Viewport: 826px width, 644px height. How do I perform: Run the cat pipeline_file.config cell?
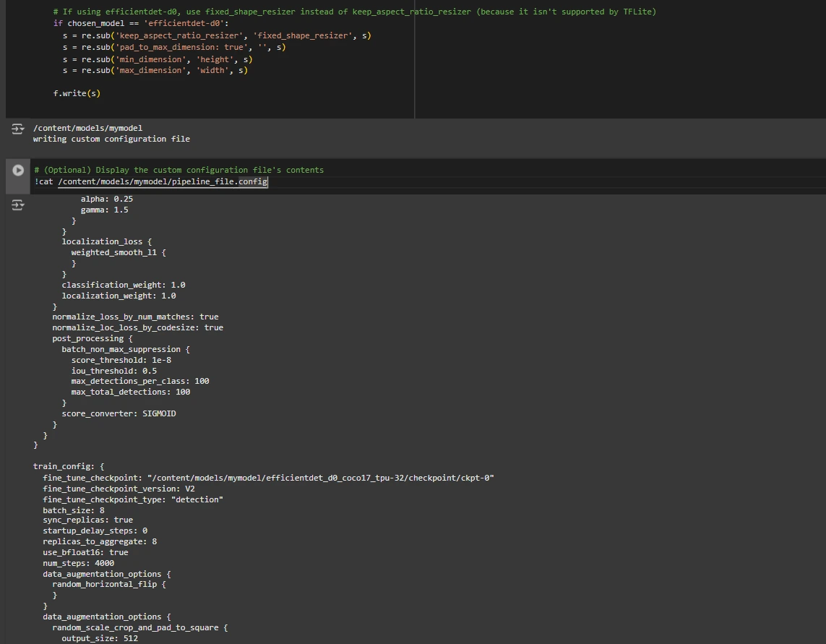click(18, 171)
